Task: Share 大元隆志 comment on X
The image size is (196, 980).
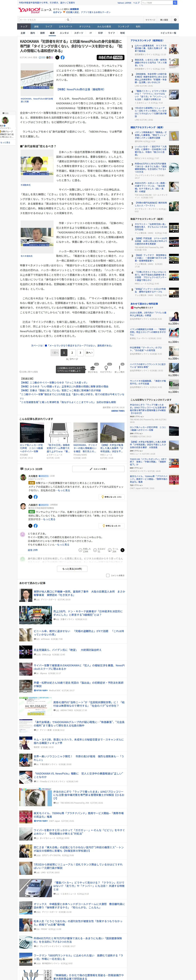Action: coord(30,497)
